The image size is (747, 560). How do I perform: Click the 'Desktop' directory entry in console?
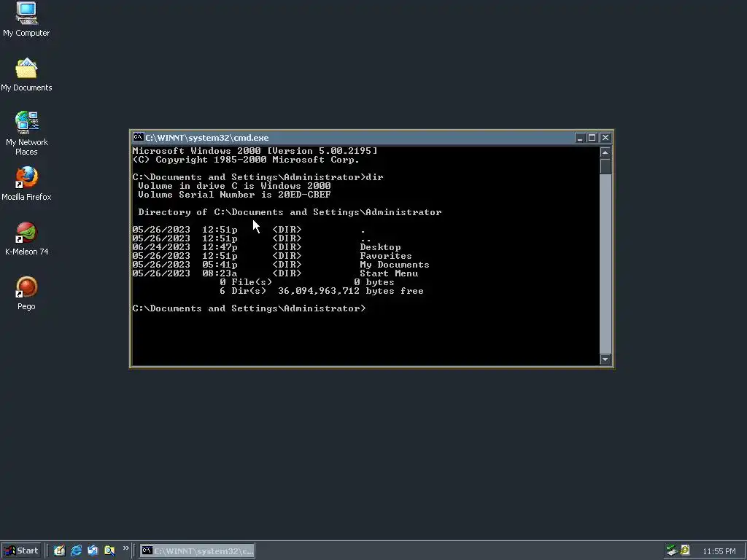380,247
